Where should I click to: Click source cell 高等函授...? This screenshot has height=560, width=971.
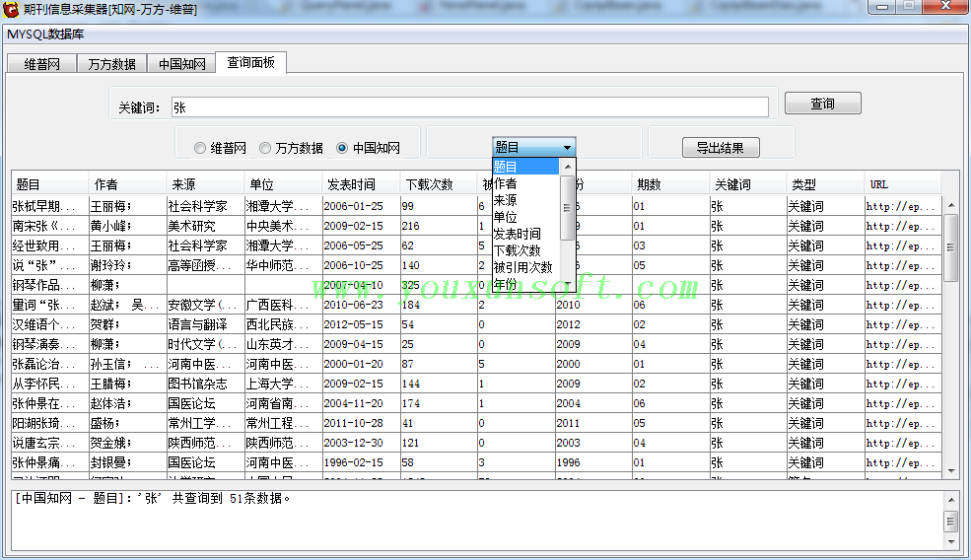coord(206,266)
